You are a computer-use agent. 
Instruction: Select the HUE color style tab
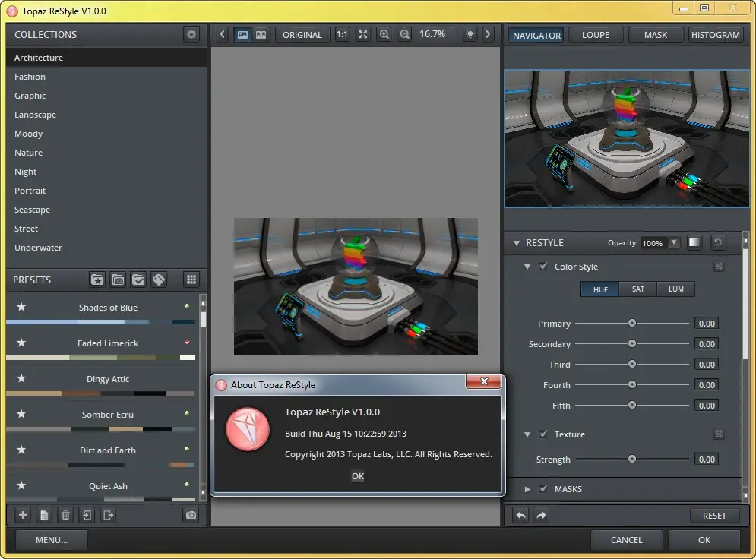click(x=600, y=289)
